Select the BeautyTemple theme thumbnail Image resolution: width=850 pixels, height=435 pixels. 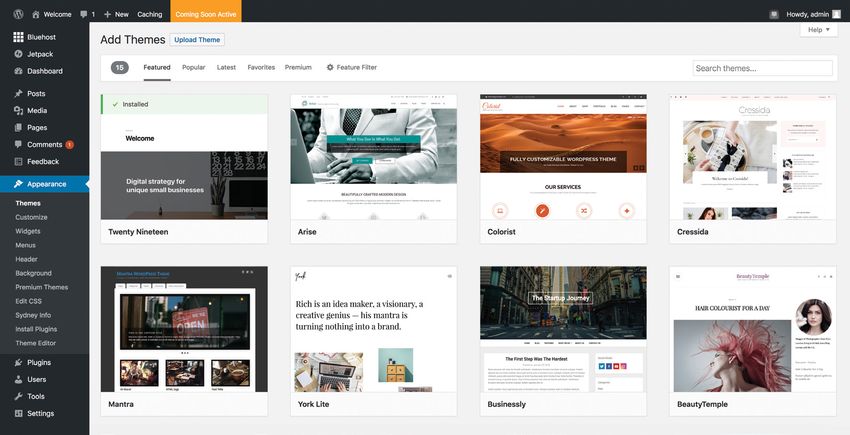pyautogui.click(x=753, y=329)
